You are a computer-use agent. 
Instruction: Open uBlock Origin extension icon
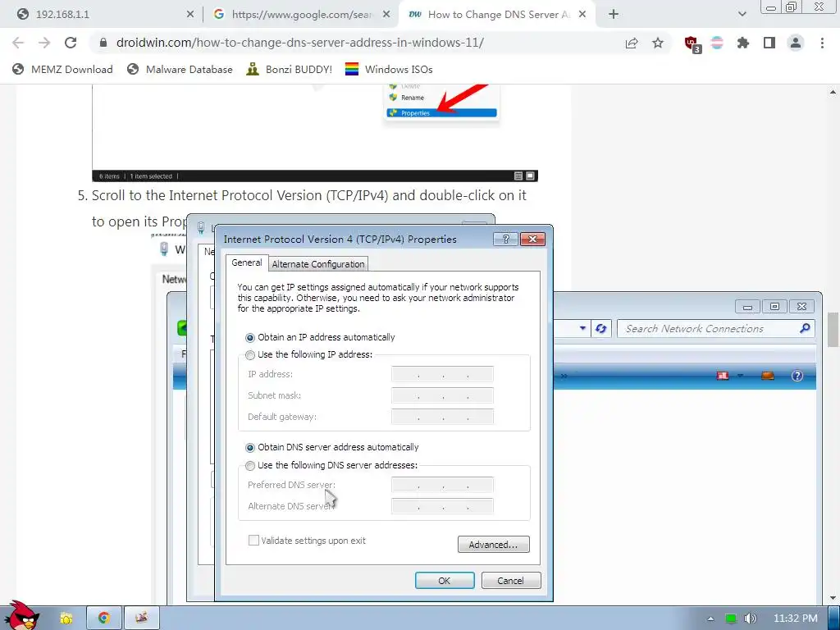coord(692,44)
